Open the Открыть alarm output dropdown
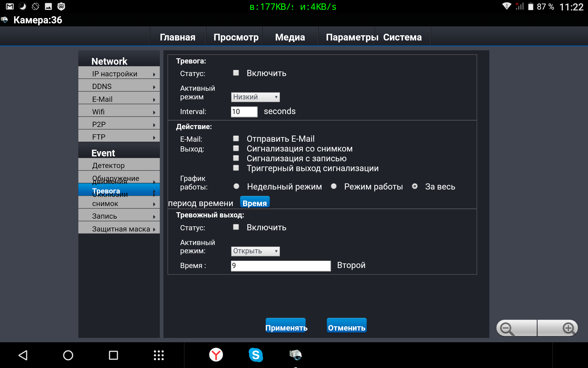The height and width of the screenshot is (368, 588). click(255, 251)
